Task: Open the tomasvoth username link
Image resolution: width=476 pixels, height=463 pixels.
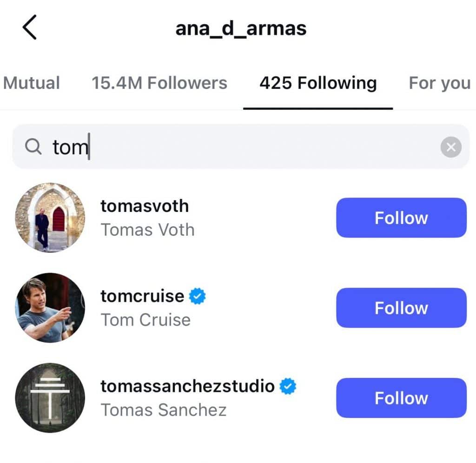Action: tap(145, 206)
